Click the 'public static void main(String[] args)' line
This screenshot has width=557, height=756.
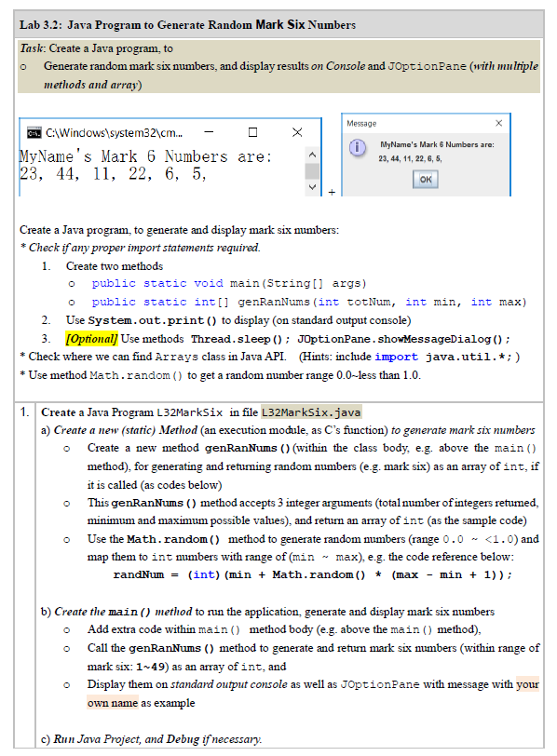(229, 283)
